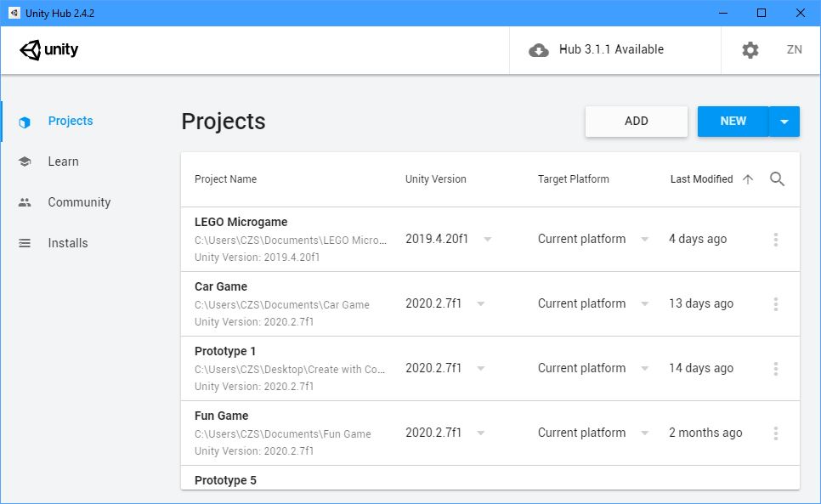Viewport: 821px width, 504px height.
Task: Open search with the magnifier icon
Action: (x=777, y=179)
